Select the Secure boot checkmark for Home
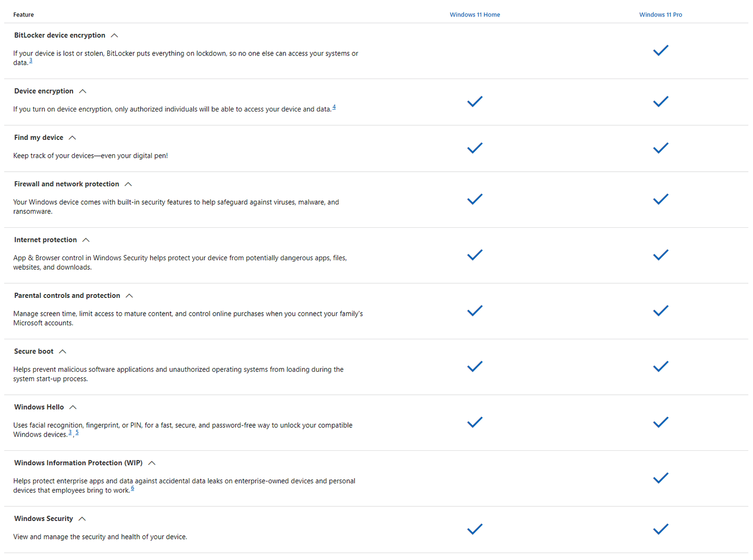 [475, 366]
